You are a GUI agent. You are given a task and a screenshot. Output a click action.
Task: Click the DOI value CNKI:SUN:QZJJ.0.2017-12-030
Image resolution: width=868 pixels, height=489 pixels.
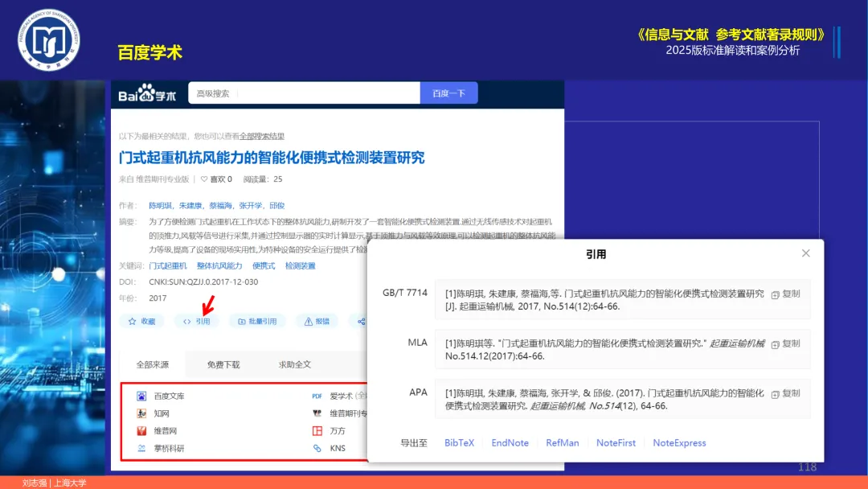coord(203,281)
